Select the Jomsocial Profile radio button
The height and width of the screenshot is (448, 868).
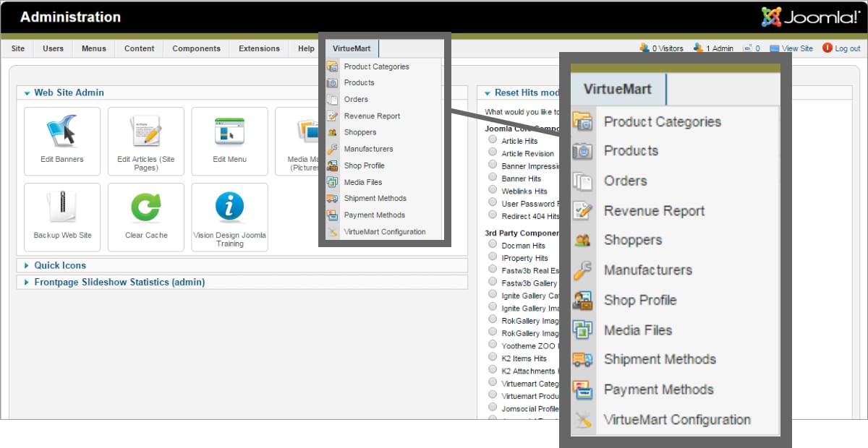tap(493, 408)
